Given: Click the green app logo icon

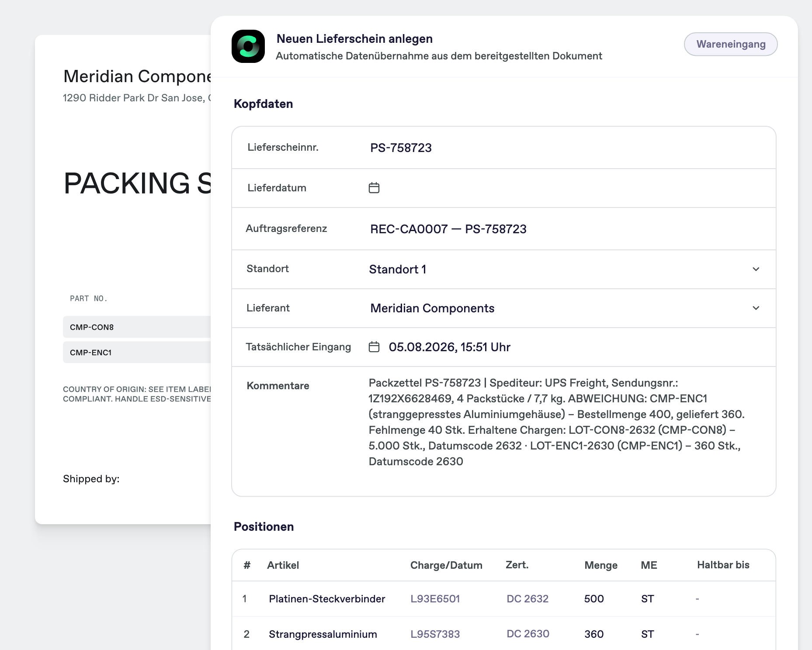Looking at the screenshot, I should coord(248,46).
